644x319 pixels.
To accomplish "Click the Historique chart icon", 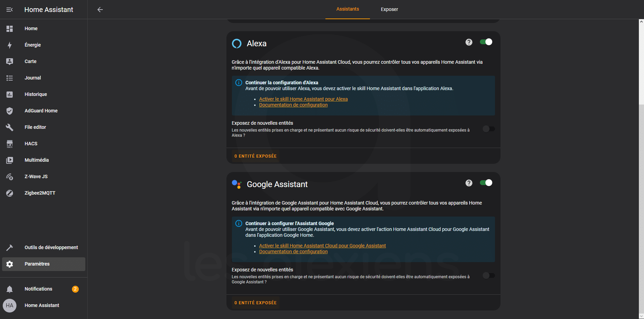I will coord(10,95).
